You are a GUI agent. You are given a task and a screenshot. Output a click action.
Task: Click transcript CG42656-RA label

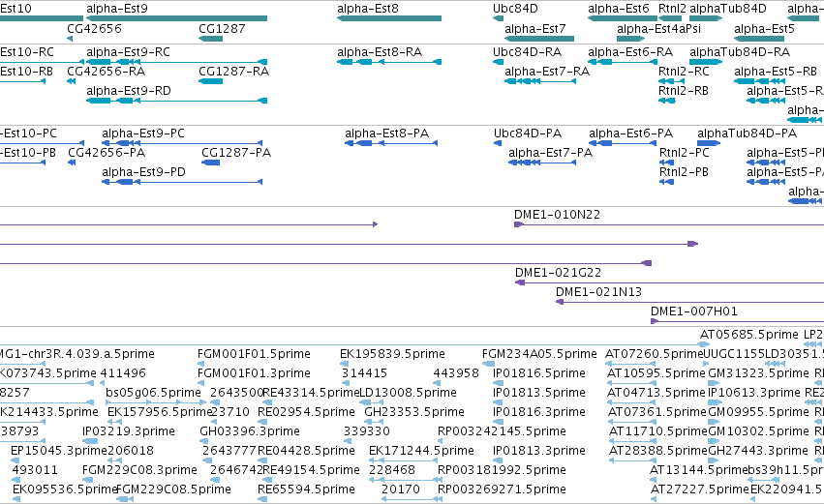[x=107, y=72]
